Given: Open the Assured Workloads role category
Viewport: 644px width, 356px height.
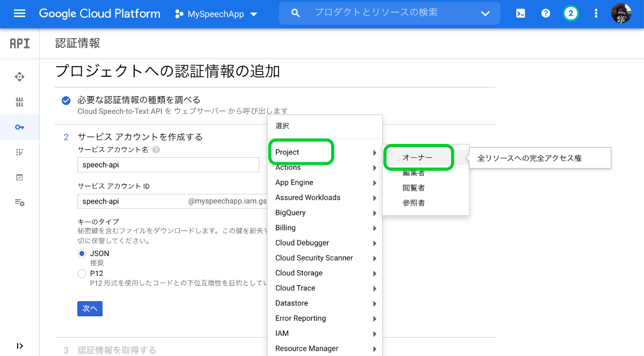Looking at the screenshot, I should click(x=325, y=198).
